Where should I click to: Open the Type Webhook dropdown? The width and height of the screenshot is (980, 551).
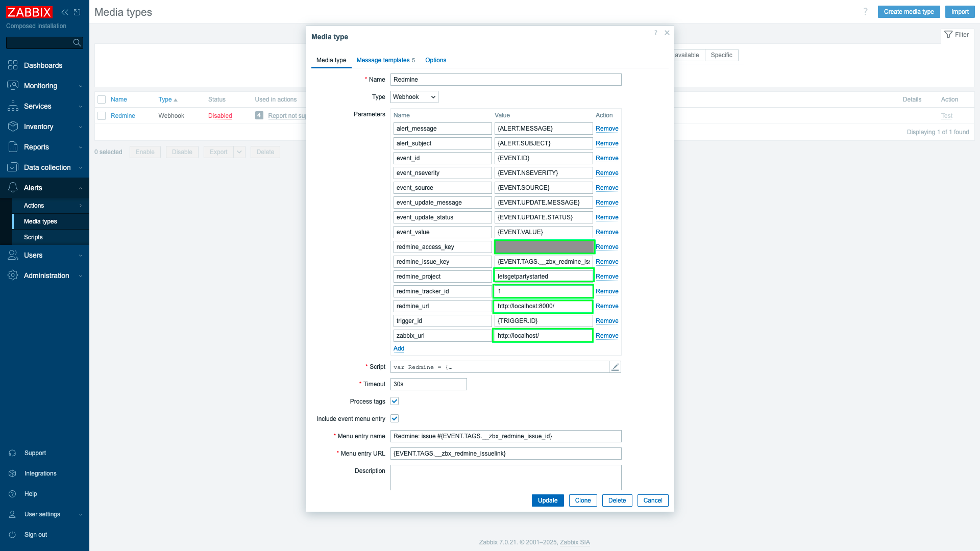pyautogui.click(x=414, y=97)
